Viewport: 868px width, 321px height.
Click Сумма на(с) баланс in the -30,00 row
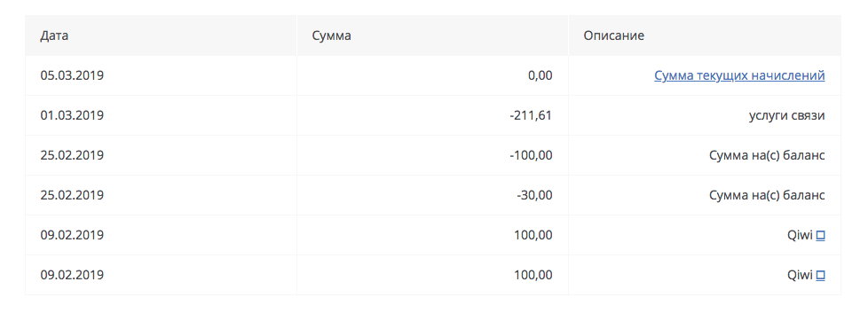pos(767,195)
